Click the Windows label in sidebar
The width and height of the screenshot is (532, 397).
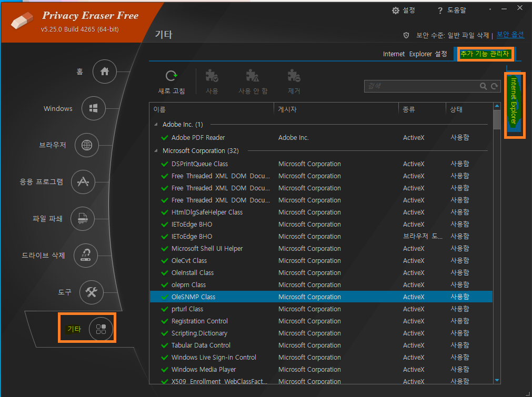pos(58,108)
